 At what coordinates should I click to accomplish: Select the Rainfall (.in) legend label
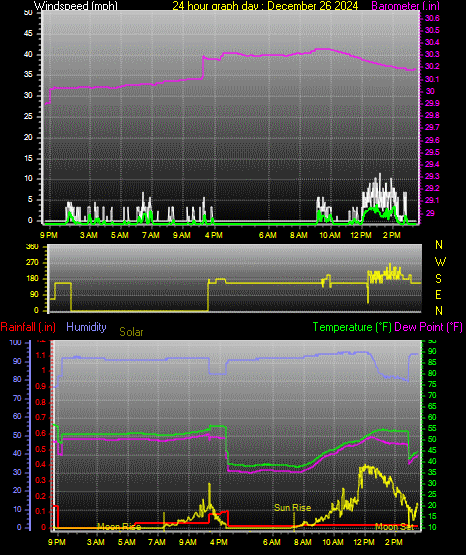click(x=28, y=327)
